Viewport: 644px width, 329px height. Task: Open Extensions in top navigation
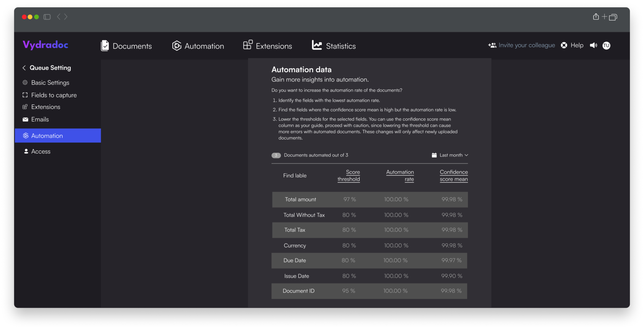point(268,46)
